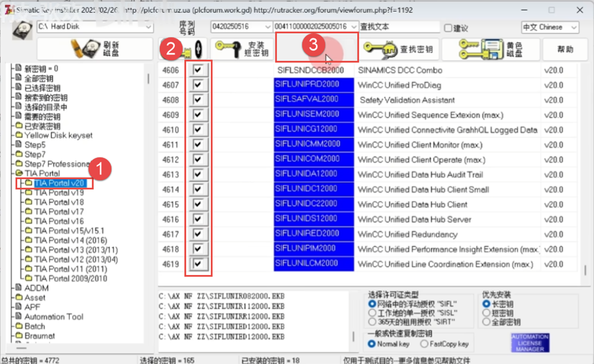This screenshot has height=364, width=594.
Task: Click the folder icon beside TIA Portal v14 (2016)
Action: point(29,240)
